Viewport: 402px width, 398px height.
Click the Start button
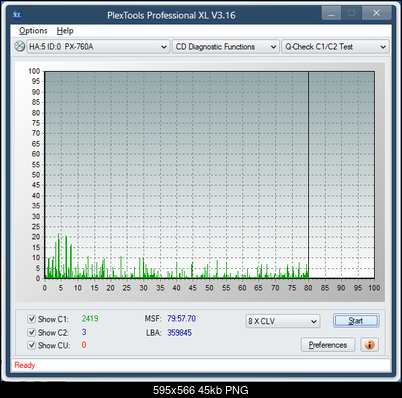[356, 321]
